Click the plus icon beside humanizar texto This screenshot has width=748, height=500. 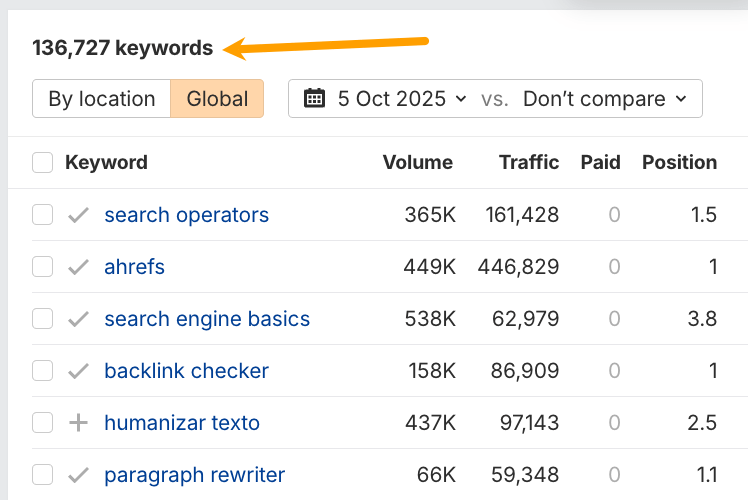pyautogui.click(x=78, y=423)
